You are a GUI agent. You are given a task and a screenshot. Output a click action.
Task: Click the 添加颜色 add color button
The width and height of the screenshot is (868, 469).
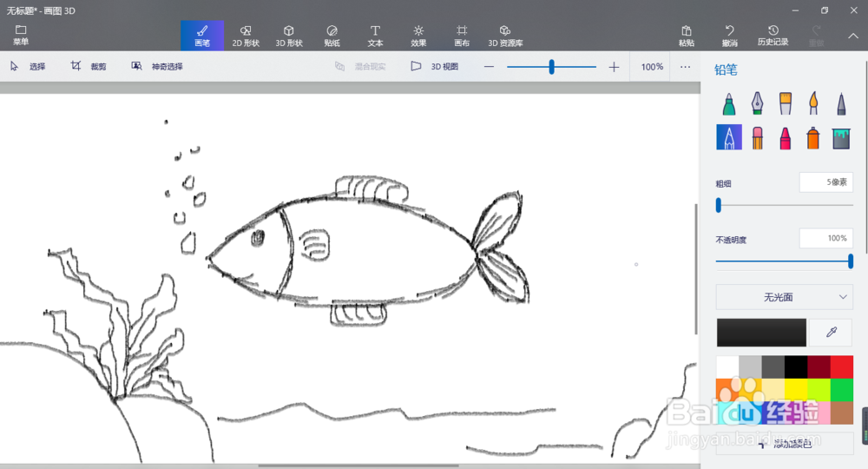click(785, 444)
